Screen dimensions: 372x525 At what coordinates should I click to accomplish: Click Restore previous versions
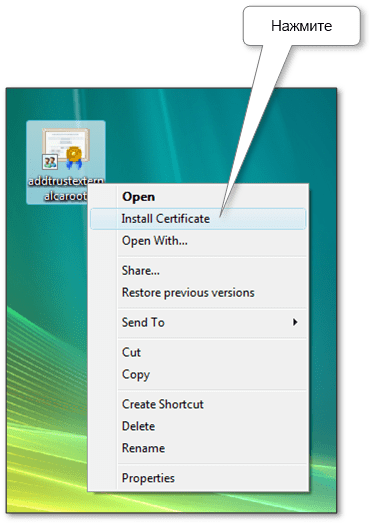pos(198,293)
